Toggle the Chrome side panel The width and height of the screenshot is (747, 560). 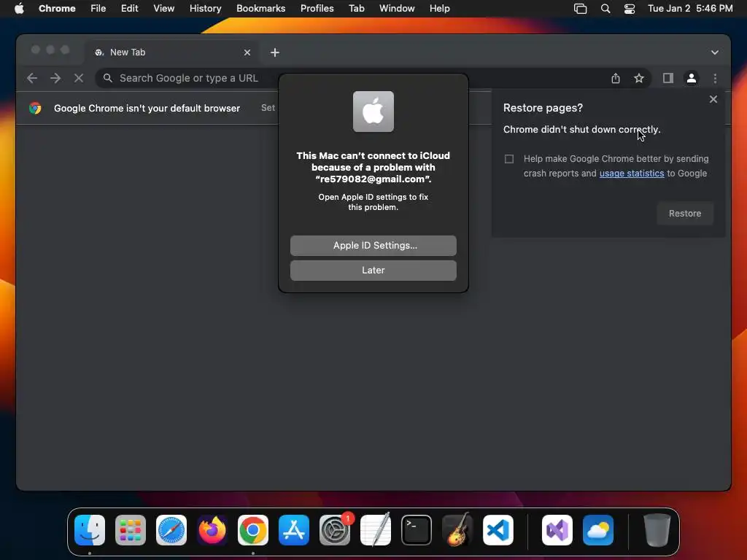tap(668, 78)
